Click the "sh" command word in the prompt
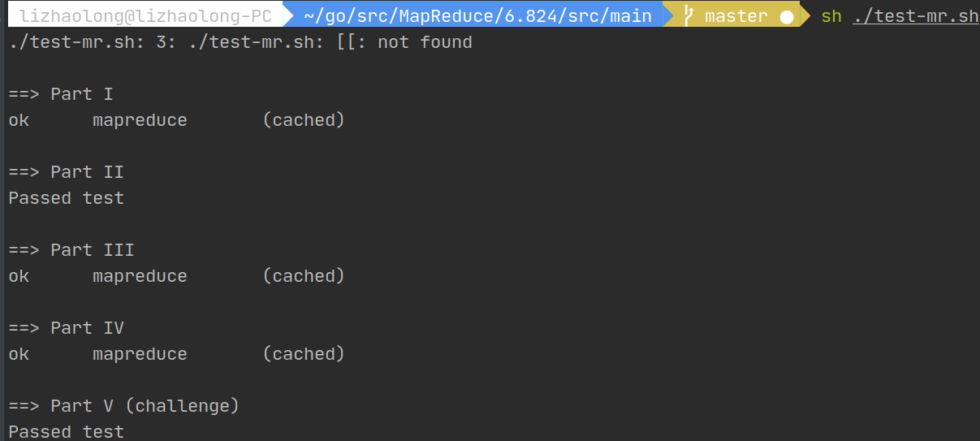This screenshot has width=980, height=441. click(x=831, y=16)
